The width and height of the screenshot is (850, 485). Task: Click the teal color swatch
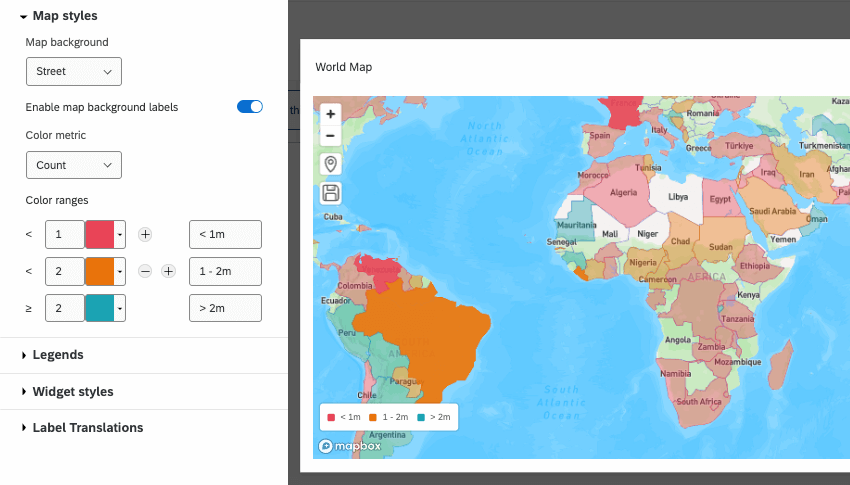[100, 308]
